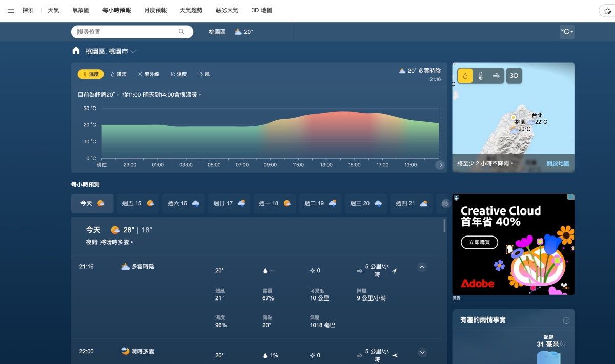Click the rain drop icon showing 1%
Viewport: 615px width, 364px height.
265,355
